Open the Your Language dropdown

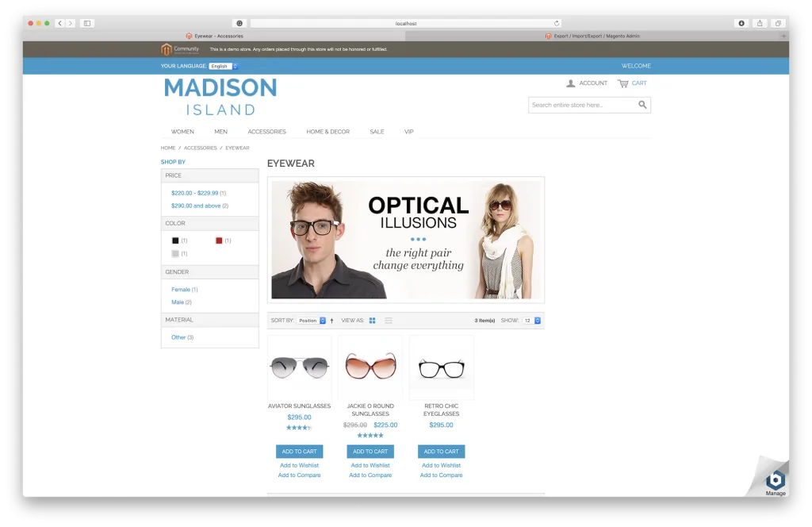223,67
